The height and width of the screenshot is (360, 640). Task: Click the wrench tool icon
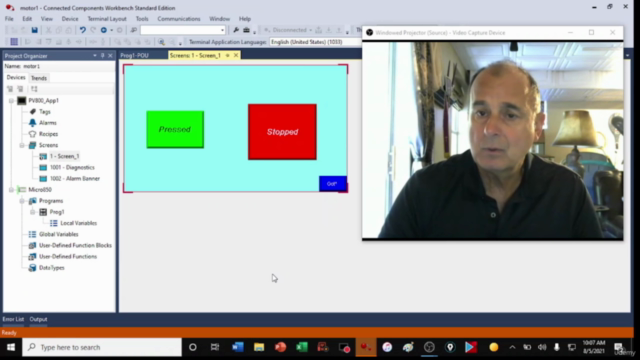pos(236,30)
